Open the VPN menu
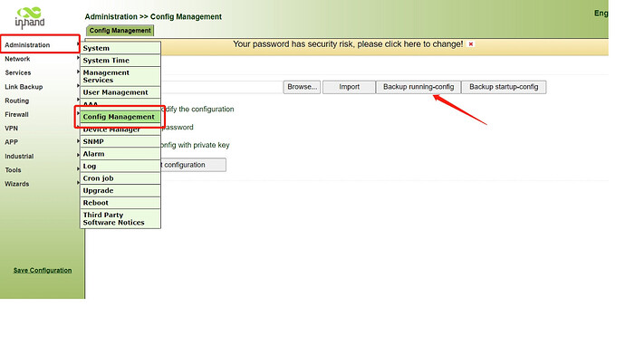The width and height of the screenshot is (625, 364). tap(11, 129)
